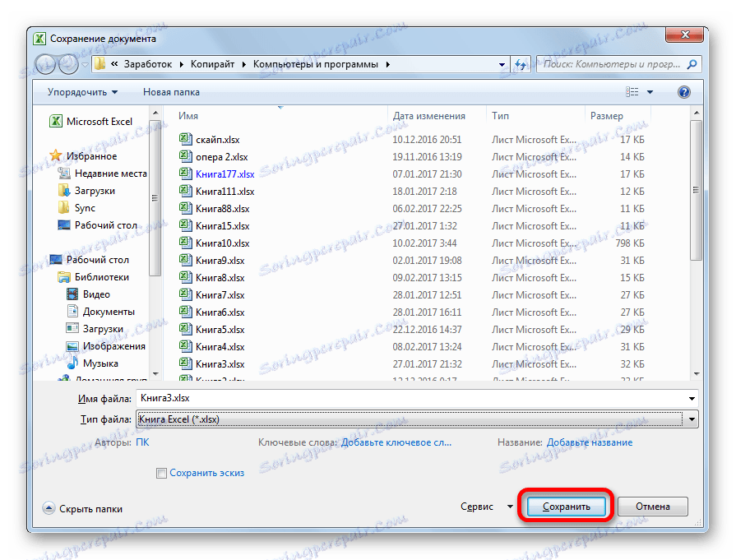
Task: Click the file icon of Книга6.xlsx
Action: (x=185, y=312)
